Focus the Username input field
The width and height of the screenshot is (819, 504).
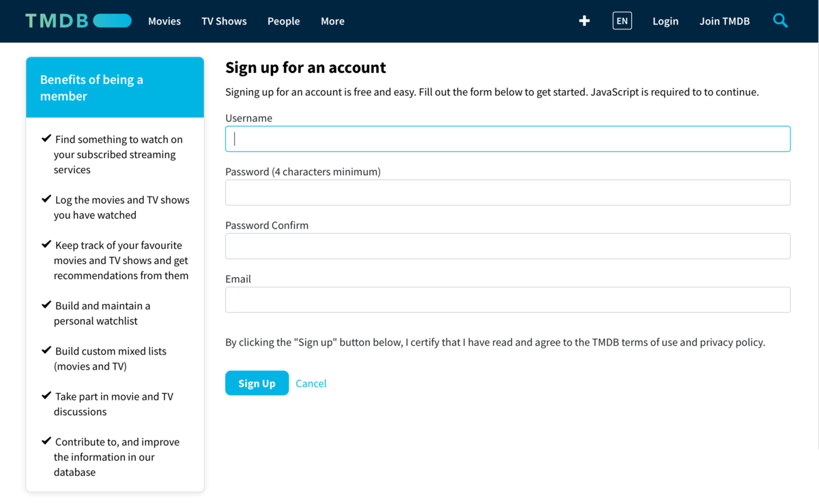[507, 139]
